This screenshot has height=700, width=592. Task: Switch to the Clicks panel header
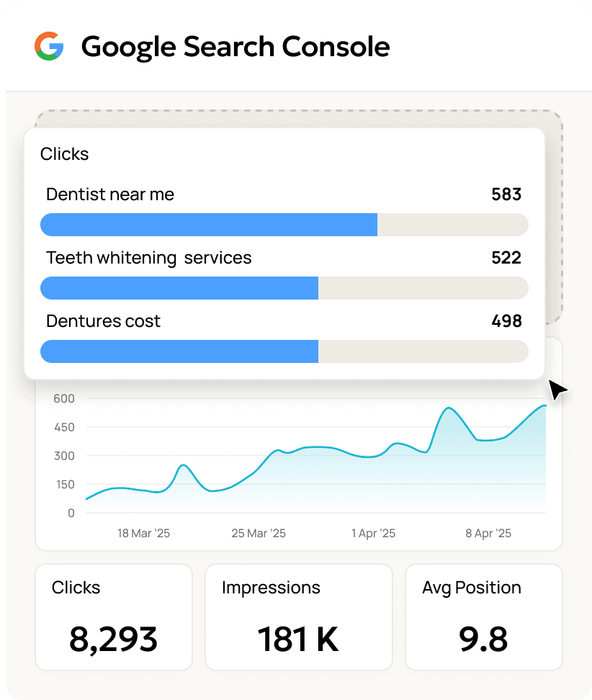(x=64, y=153)
